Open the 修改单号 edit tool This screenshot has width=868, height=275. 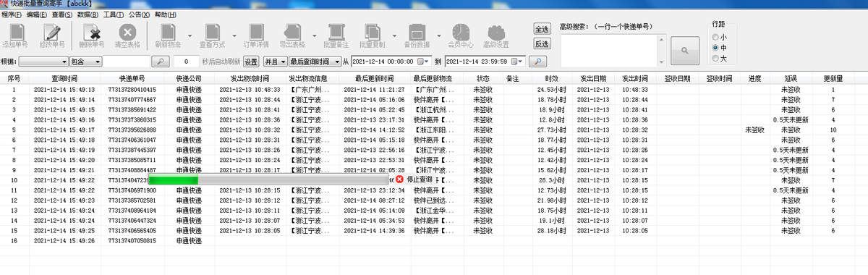[51, 35]
